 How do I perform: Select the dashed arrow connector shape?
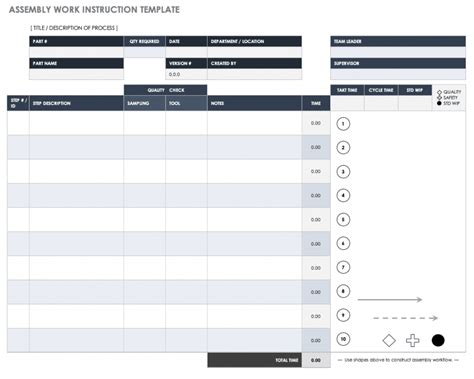pos(405,318)
